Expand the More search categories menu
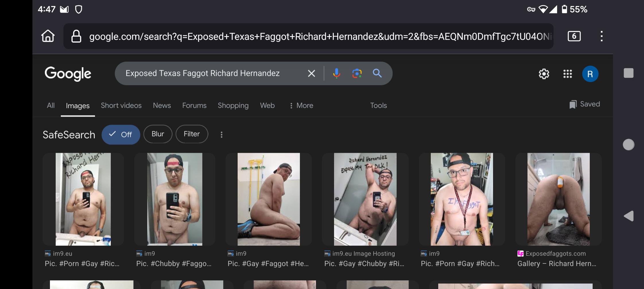 pos(301,106)
